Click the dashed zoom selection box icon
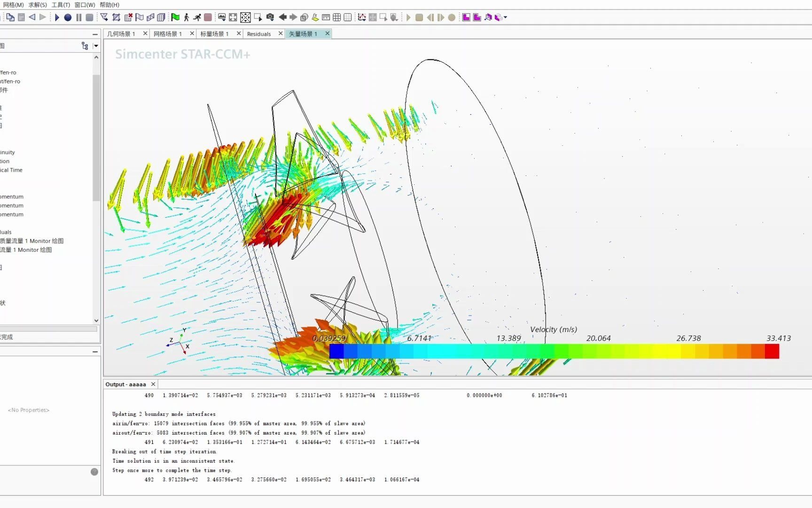 coord(258,17)
